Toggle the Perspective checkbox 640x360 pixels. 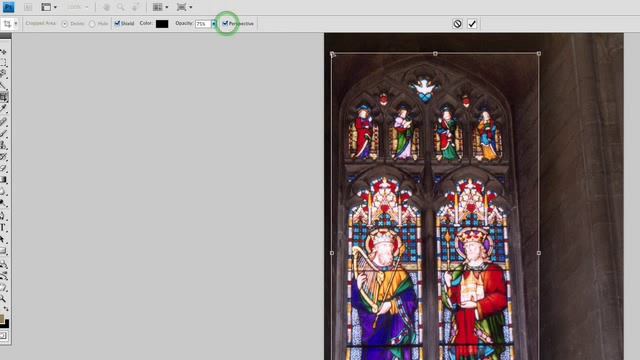[x=225, y=23]
